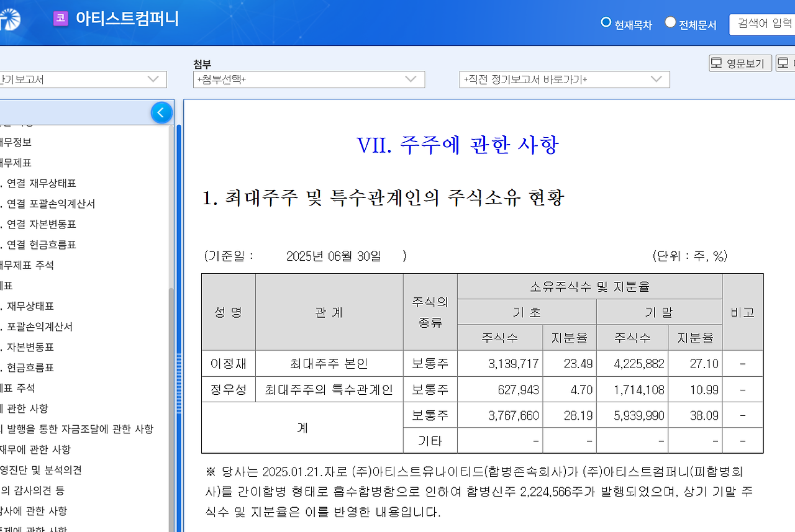Screen dimensions: 795x532
Task: Open the +직전 정기보고서 바로가기+ dropdown
Action: [x=565, y=79]
